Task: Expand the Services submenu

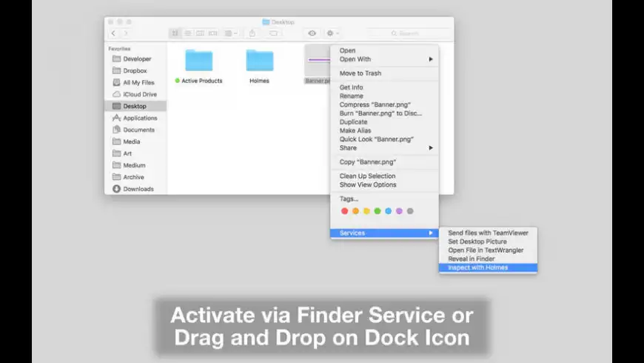Action: click(384, 233)
